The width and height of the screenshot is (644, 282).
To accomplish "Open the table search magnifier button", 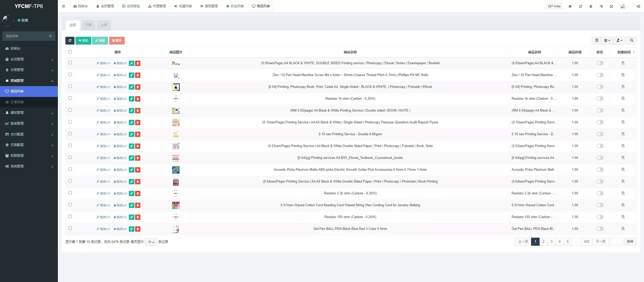I will (x=631, y=41).
